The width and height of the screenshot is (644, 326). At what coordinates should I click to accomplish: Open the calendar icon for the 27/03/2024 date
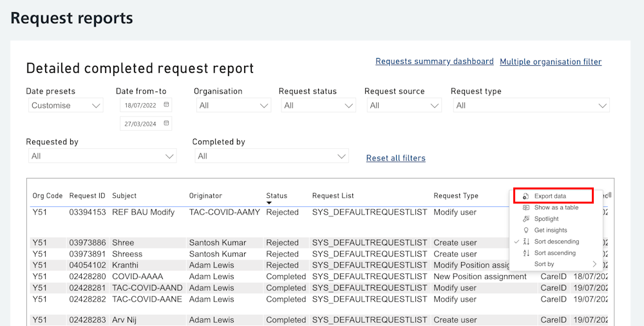(x=166, y=123)
